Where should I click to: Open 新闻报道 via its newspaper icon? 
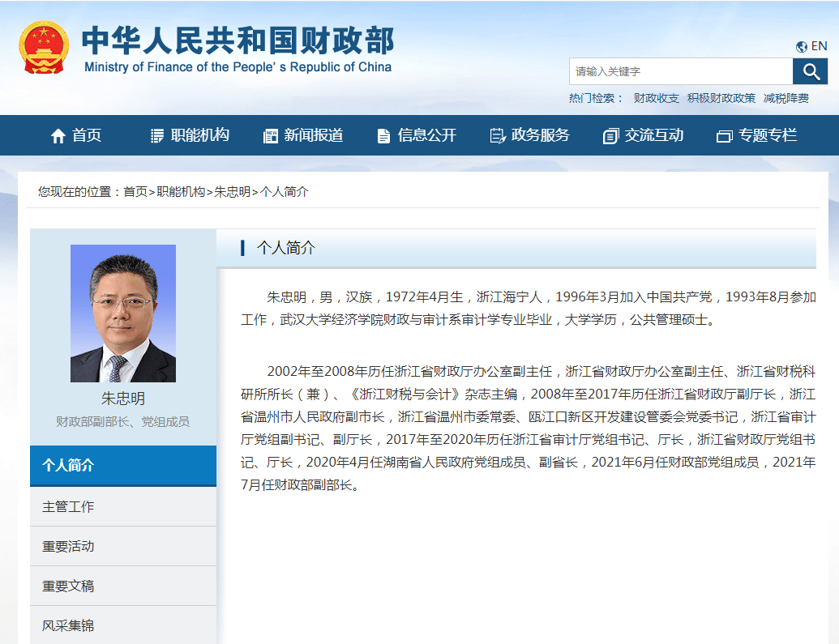(269, 135)
